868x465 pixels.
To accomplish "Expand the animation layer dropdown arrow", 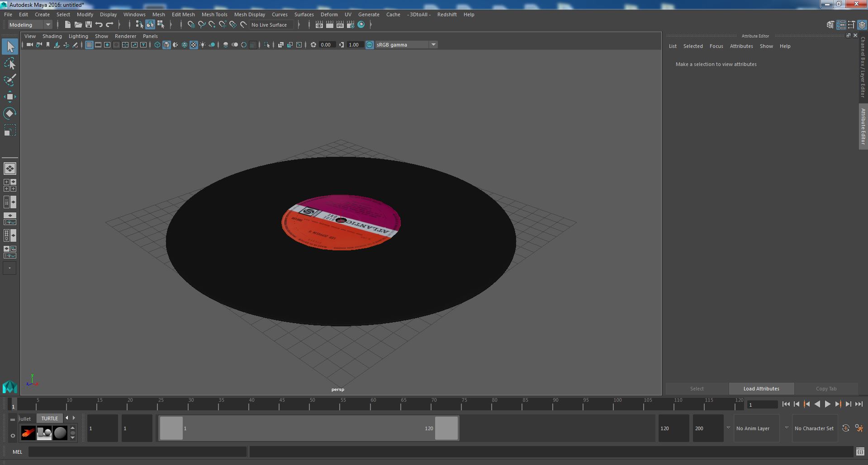I will pos(728,428).
